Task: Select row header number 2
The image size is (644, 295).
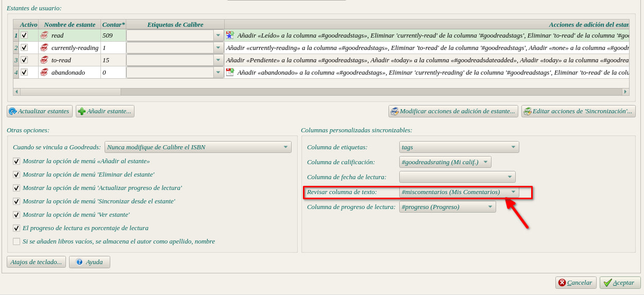Action: click(16, 48)
